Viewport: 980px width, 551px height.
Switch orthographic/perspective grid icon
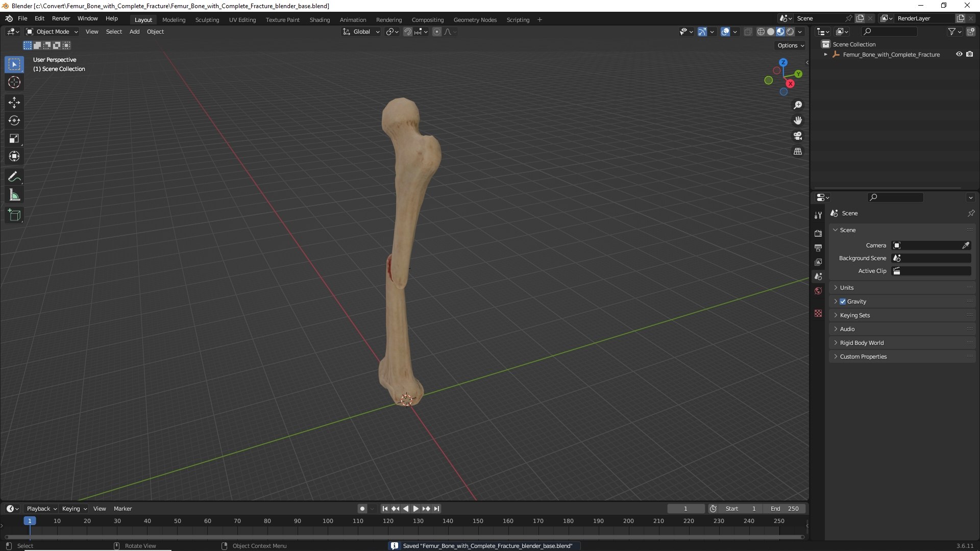click(x=798, y=152)
